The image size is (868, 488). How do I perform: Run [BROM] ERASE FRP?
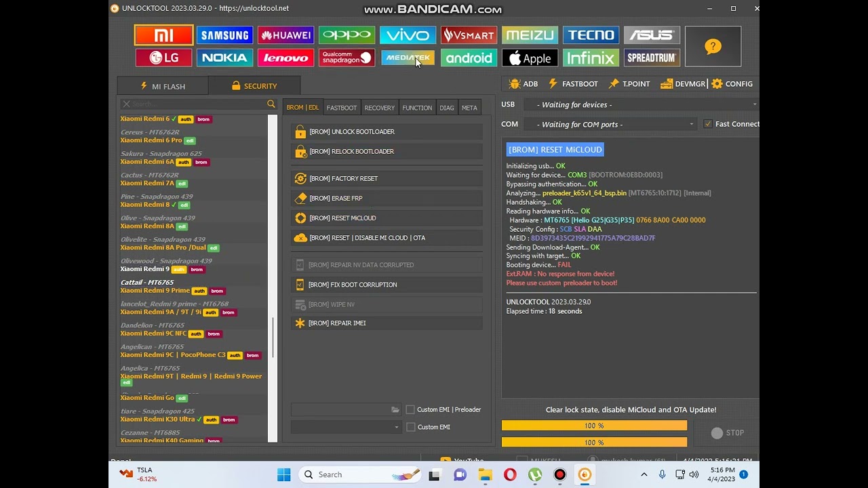pos(387,198)
